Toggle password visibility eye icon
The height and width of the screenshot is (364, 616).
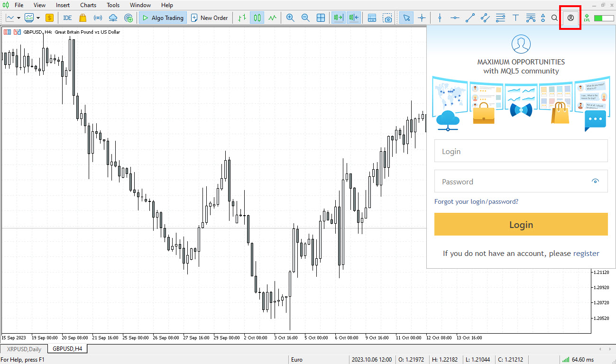[596, 181]
